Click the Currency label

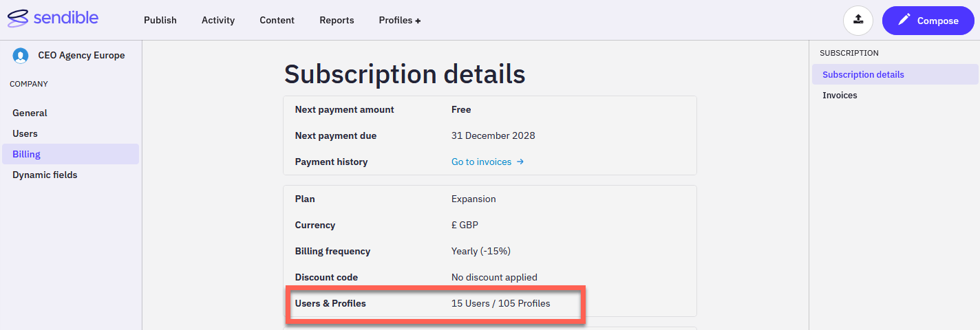click(x=315, y=225)
